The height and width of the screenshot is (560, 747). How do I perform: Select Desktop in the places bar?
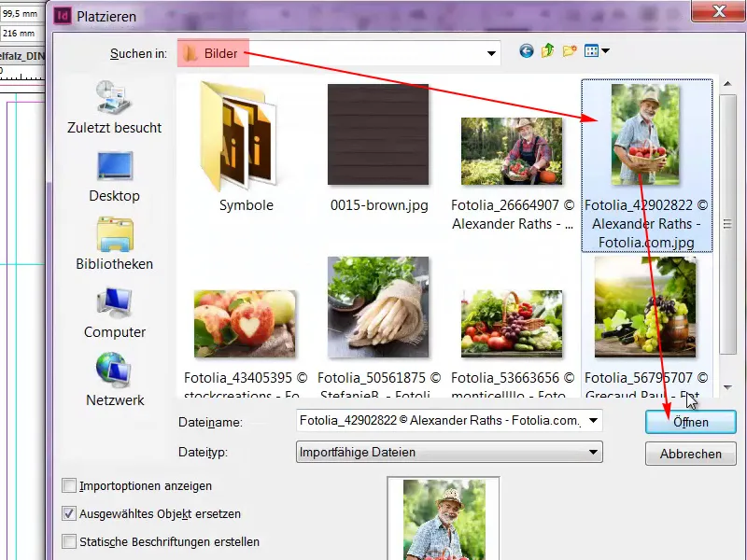(x=114, y=176)
